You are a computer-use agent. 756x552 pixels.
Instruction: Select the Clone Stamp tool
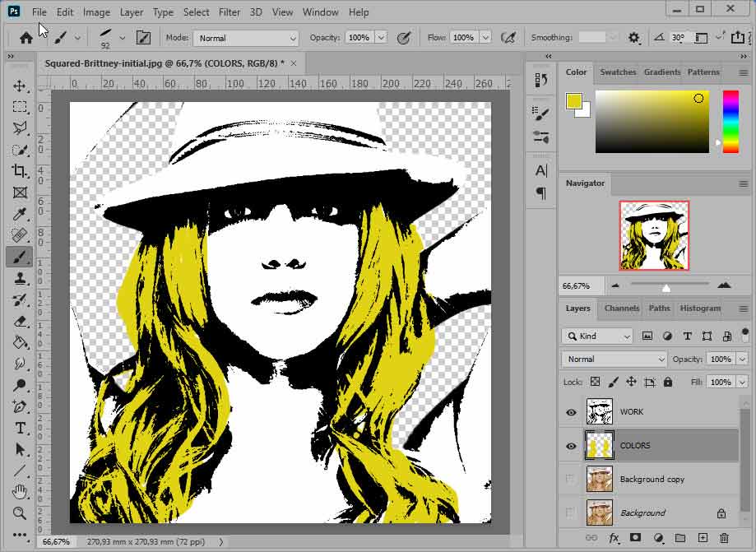pyautogui.click(x=19, y=278)
